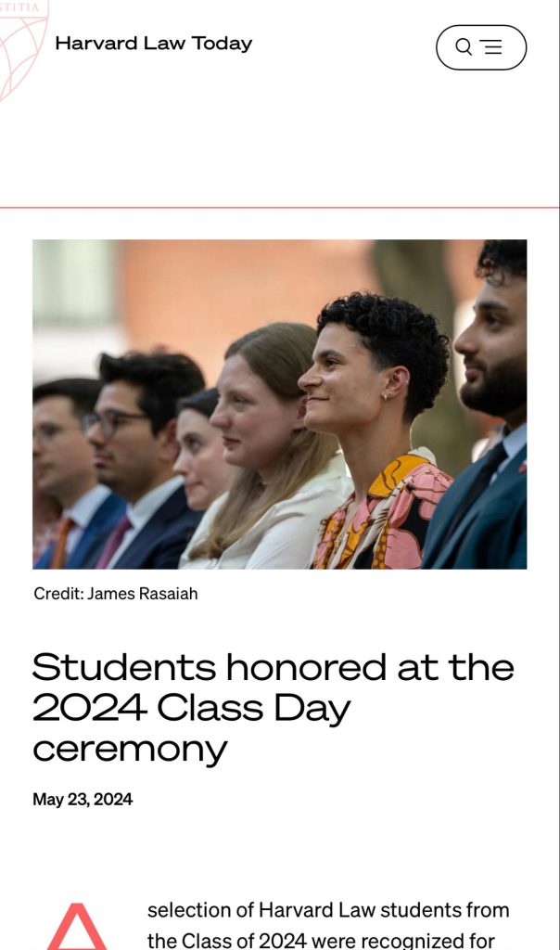Click the word 'Today' in site title
The image size is (560, 950).
click(x=222, y=45)
